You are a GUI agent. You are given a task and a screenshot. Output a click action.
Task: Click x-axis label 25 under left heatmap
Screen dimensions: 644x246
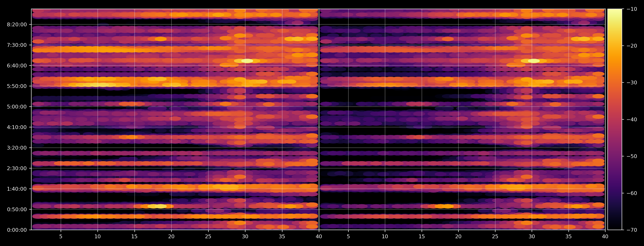[208, 236]
